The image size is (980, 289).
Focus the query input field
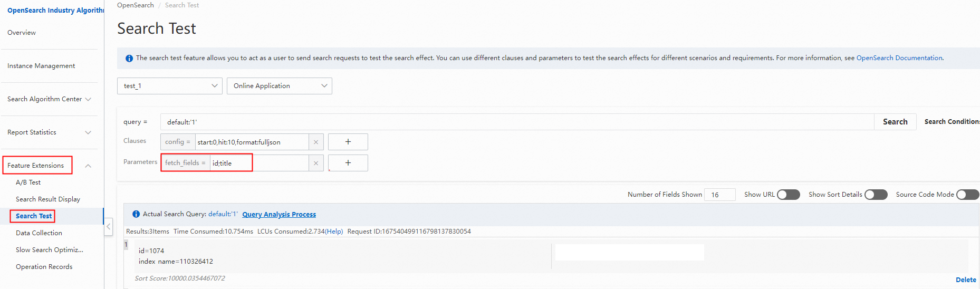point(517,122)
